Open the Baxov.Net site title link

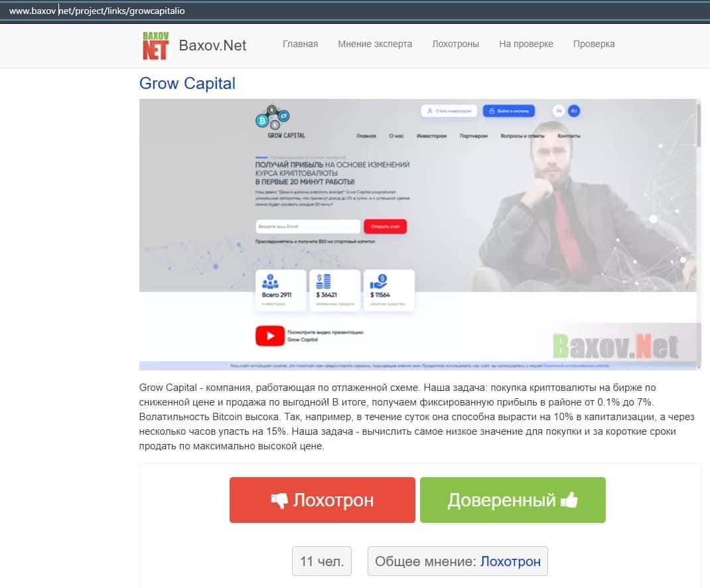pos(212,45)
